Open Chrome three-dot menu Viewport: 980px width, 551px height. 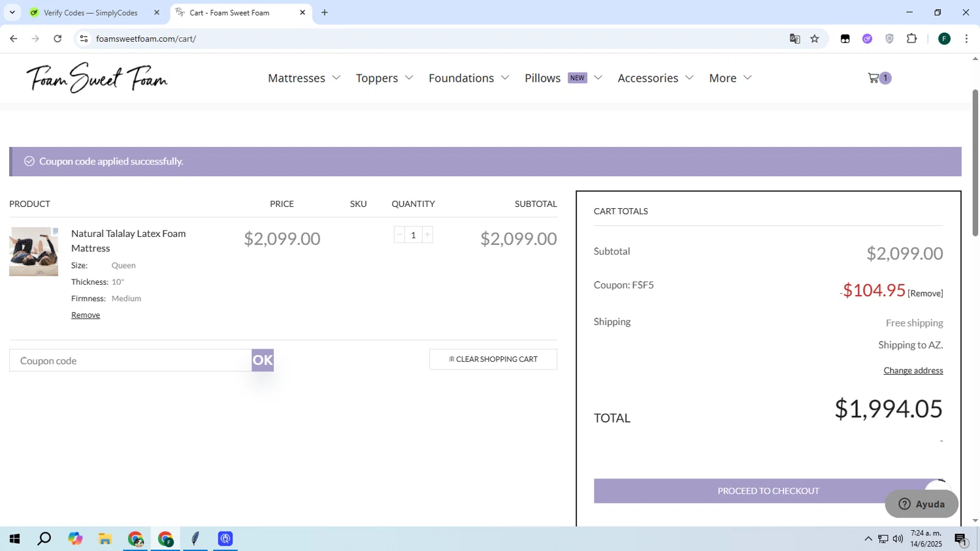(966, 39)
